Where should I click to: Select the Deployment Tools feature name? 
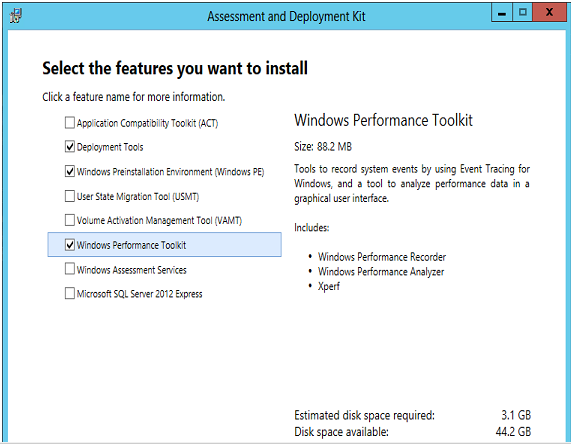point(110,147)
